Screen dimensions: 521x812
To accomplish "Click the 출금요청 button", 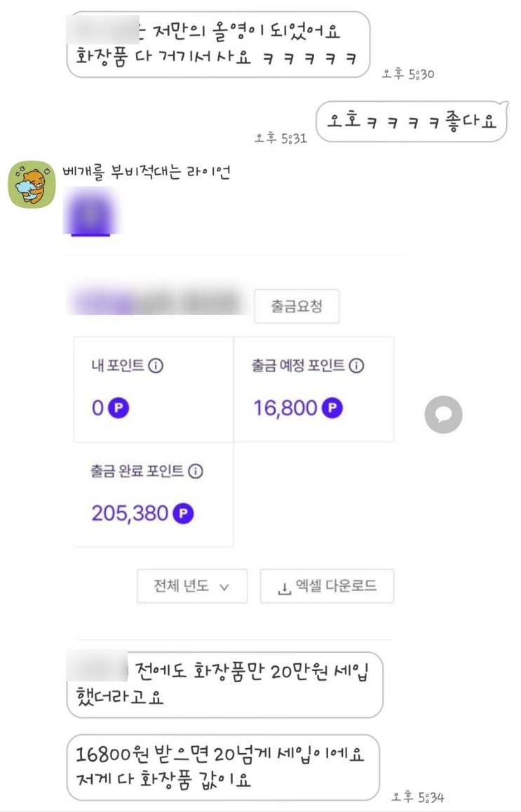I will tap(296, 306).
